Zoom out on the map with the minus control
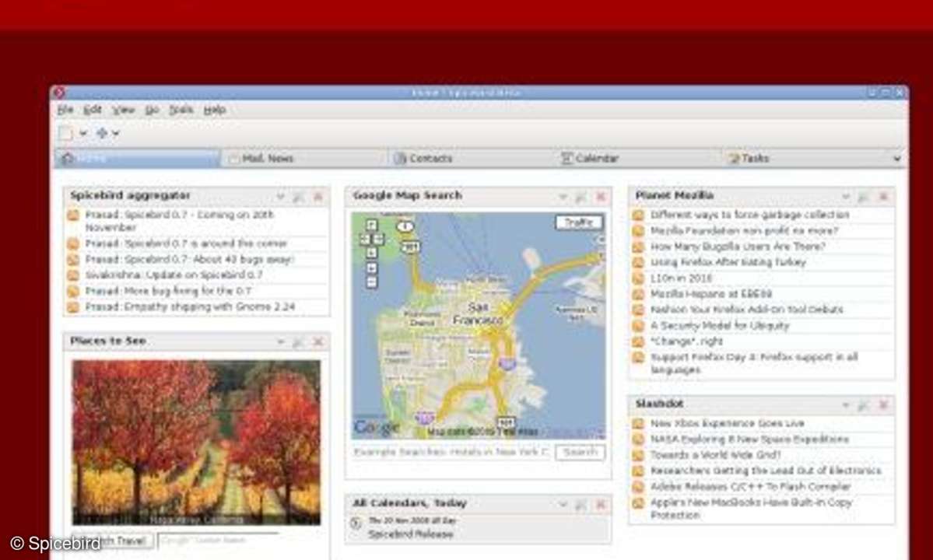 click(x=372, y=282)
